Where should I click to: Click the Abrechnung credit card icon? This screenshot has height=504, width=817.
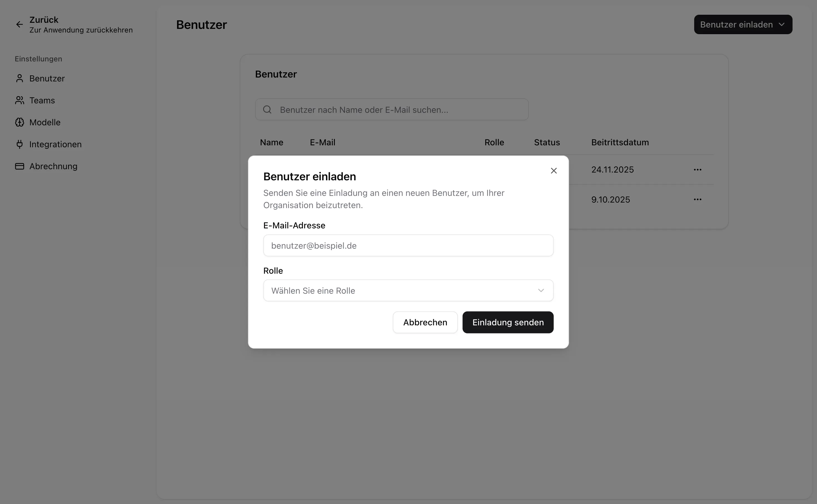point(19,166)
